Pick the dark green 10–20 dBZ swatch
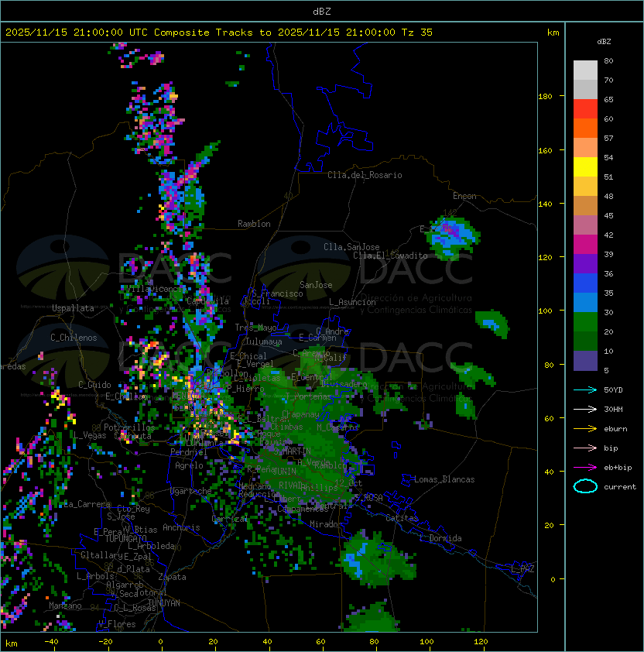This screenshot has width=644, height=652. (x=585, y=341)
